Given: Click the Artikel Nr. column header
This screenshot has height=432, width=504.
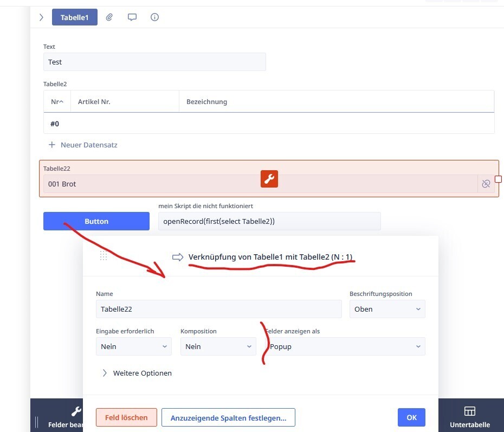Looking at the screenshot, I should 125,102.
